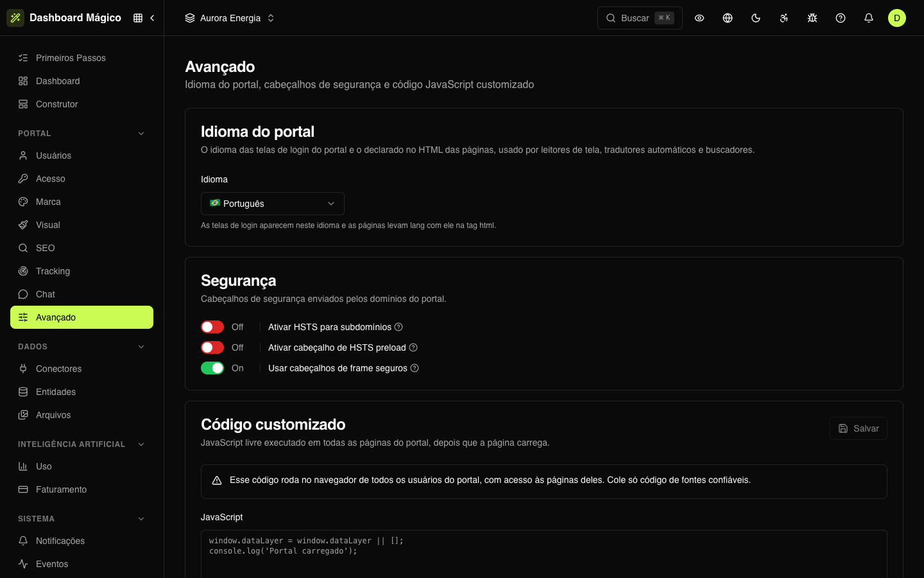Click the Idioma do portal heading
The width and height of the screenshot is (924, 578).
pyautogui.click(x=257, y=132)
